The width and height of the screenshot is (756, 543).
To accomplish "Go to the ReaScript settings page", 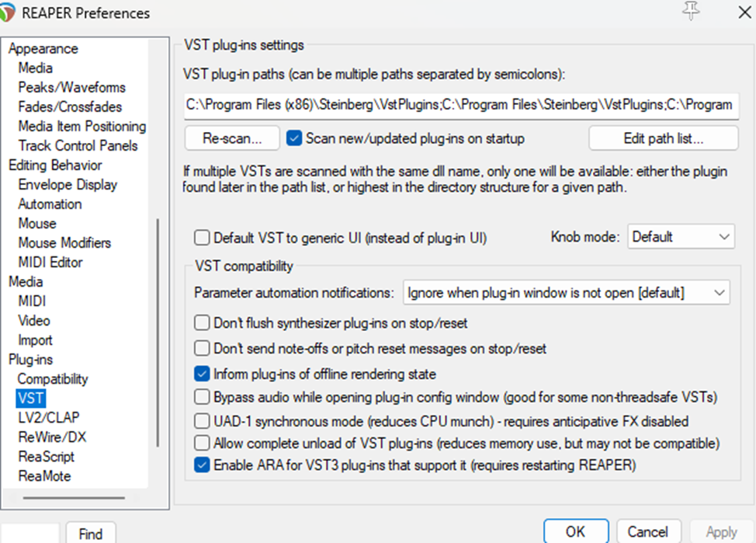I will coord(47,457).
